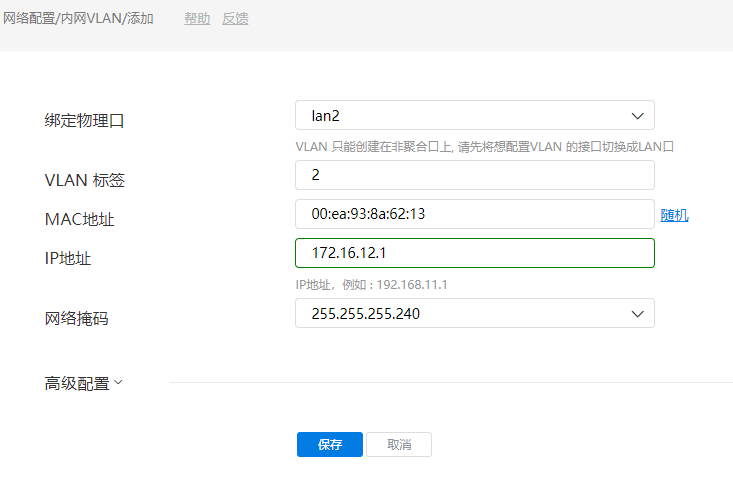Generate a random MAC via 随机 link

[x=674, y=215]
